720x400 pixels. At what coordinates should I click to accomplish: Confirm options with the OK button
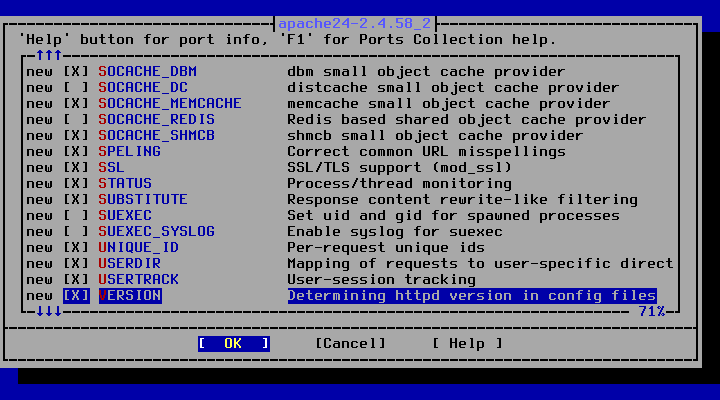[x=234, y=344]
